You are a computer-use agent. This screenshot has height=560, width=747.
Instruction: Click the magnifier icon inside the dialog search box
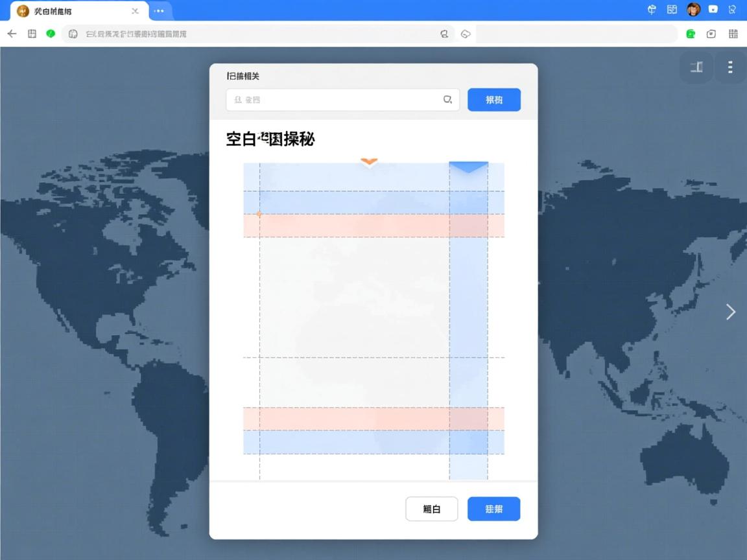pyautogui.click(x=447, y=100)
